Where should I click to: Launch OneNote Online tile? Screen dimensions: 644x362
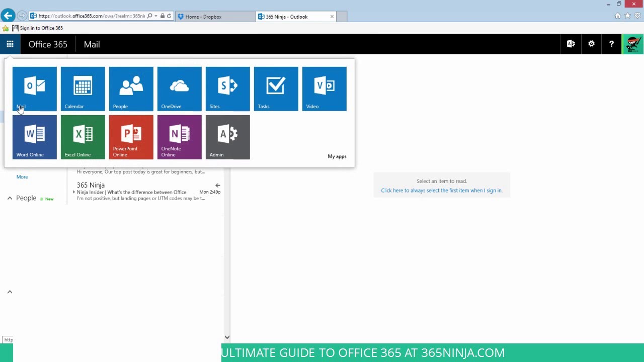coord(179,137)
